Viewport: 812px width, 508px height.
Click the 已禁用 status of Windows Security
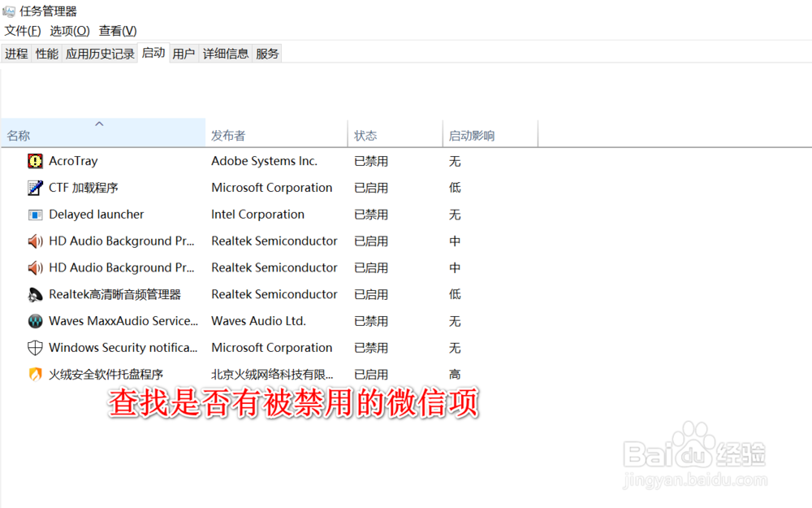point(371,348)
